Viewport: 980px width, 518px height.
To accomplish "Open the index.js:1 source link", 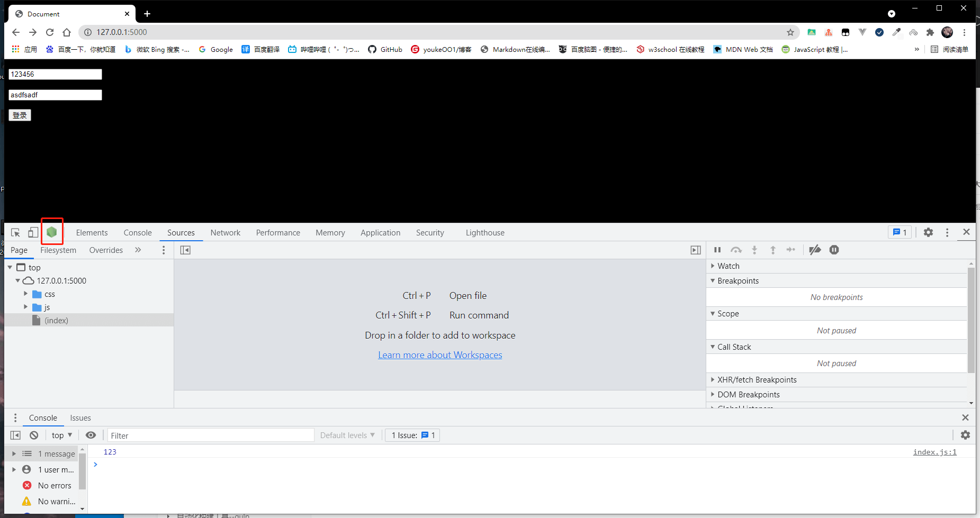I will [935, 452].
